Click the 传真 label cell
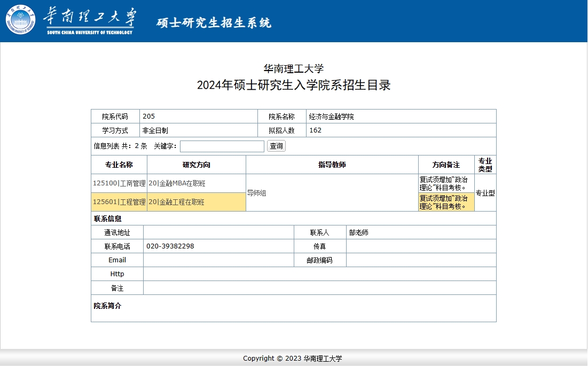The image size is (588, 366). (320, 246)
